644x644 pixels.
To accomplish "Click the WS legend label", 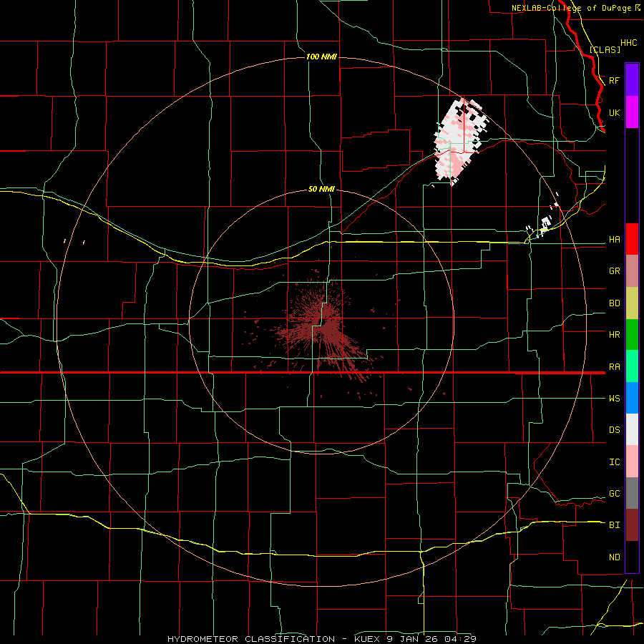I will point(615,399).
